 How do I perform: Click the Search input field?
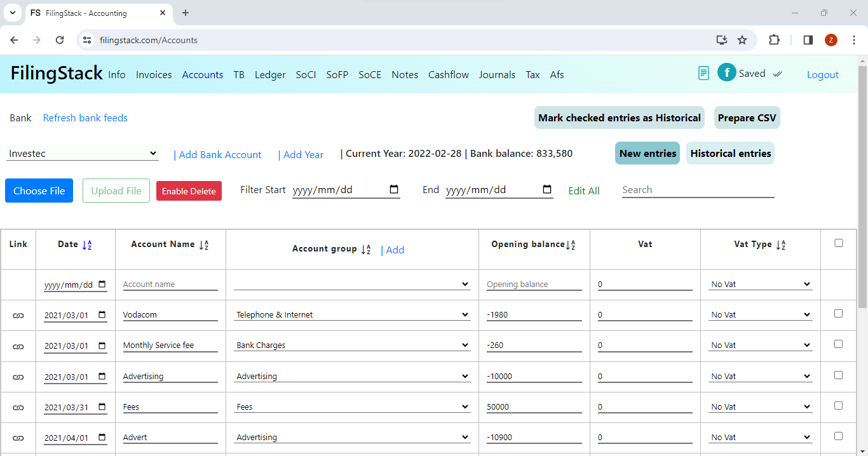(697, 189)
